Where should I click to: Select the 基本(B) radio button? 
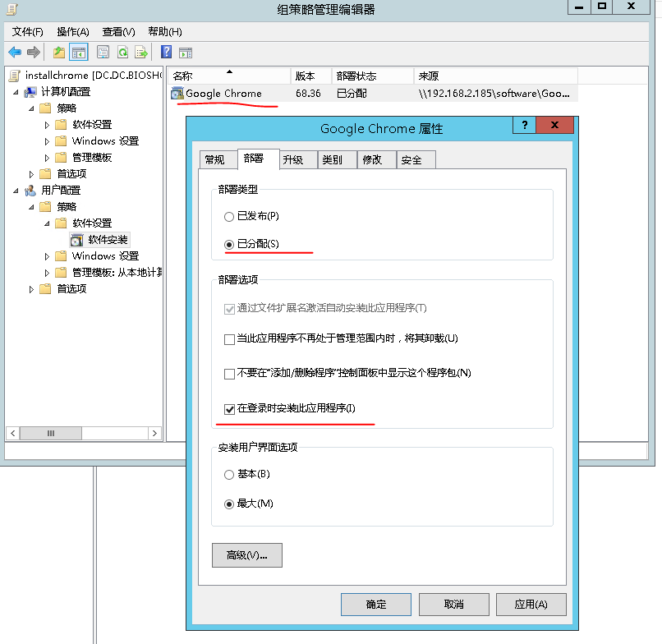(229, 475)
